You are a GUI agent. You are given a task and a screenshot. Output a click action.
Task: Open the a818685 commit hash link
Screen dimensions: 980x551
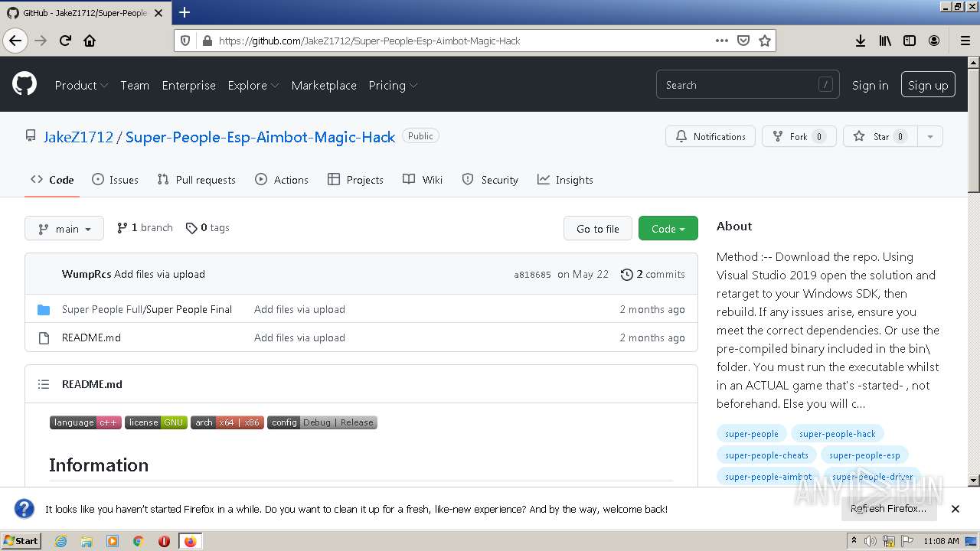pos(532,274)
